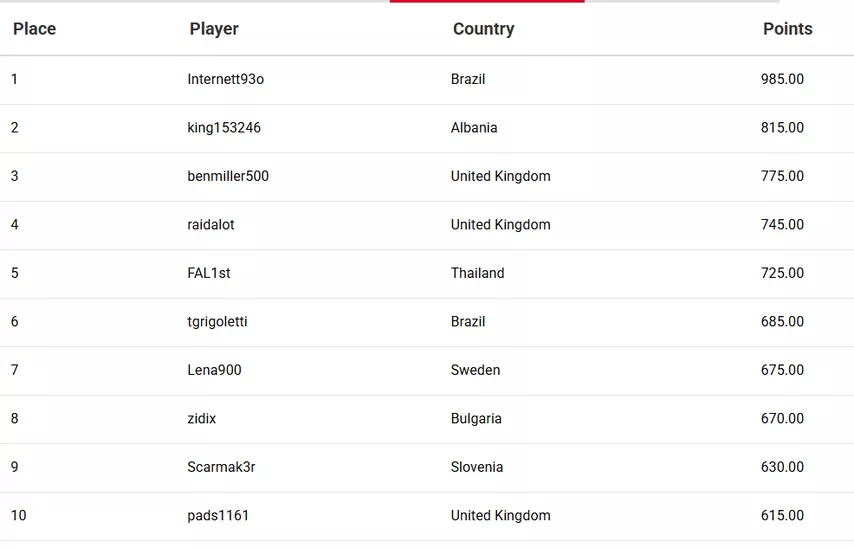Open player Internett93o's entry
854x548 pixels.
click(x=226, y=79)
